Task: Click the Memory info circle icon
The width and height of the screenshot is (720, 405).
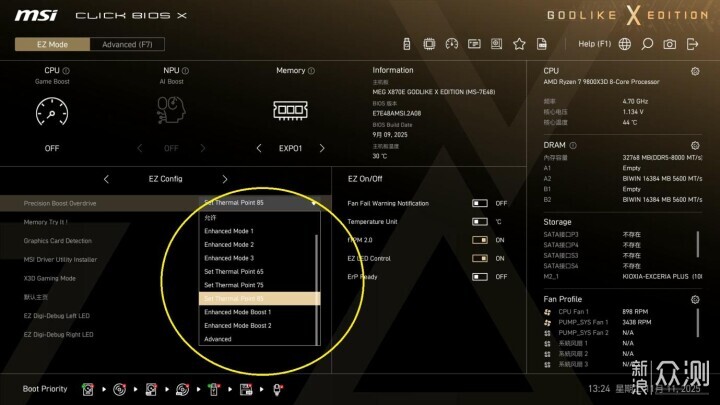Action: click(x=311, y=71)
